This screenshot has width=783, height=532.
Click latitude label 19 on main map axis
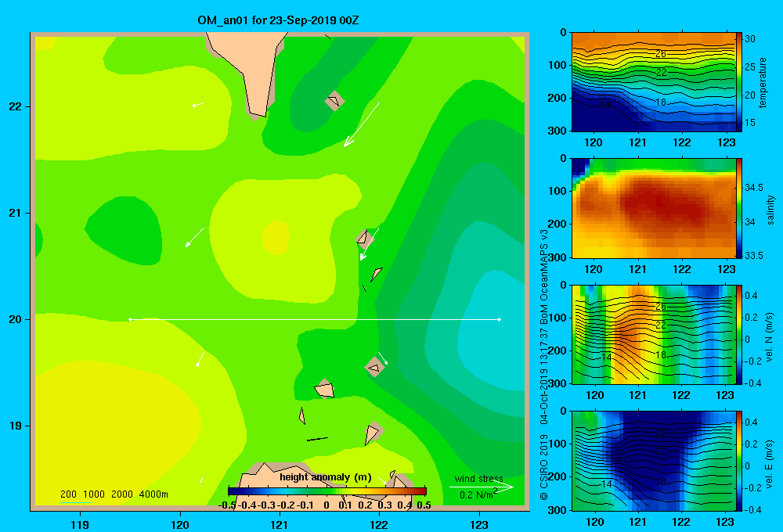[16, 426]
